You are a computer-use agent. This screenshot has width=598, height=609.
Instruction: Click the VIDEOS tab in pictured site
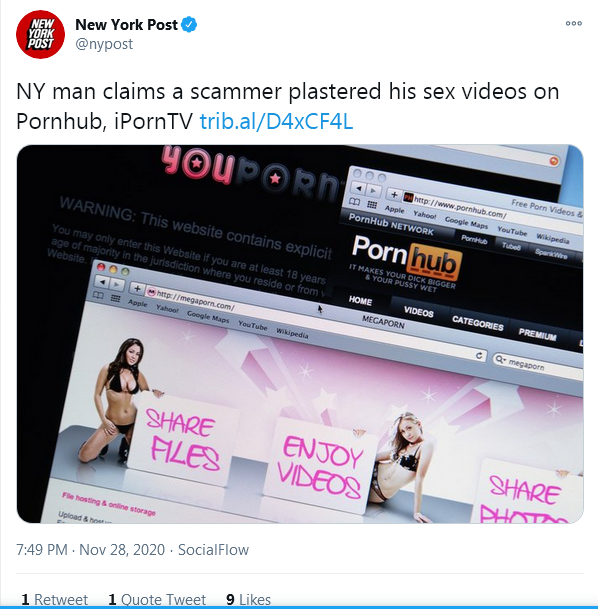point(418,311)
